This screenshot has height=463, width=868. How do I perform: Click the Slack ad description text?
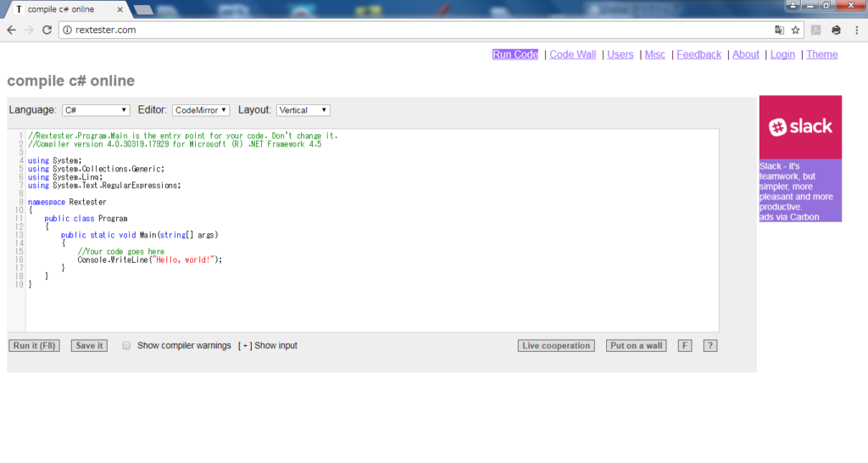coord(796,186)
